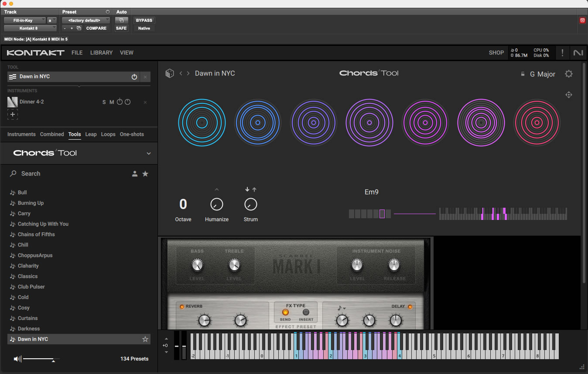
Task: Click the first cyan chord disc
Action: click(202, 123)
